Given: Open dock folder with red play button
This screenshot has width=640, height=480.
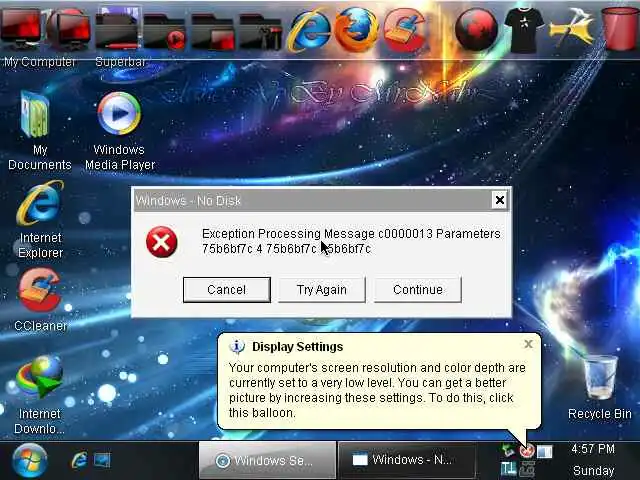Looking at the screenshot, I should [x=165, y=32].
